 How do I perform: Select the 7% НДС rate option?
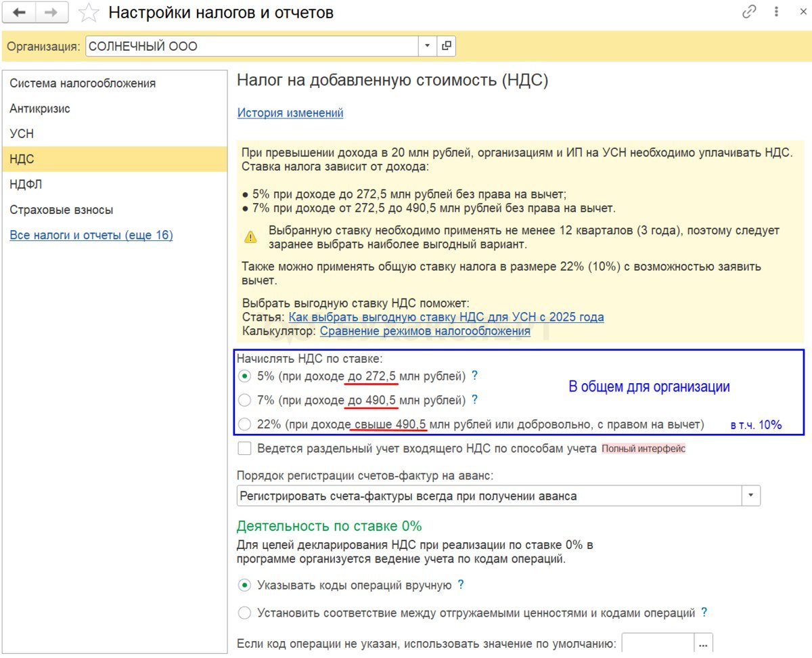(244, 400)
